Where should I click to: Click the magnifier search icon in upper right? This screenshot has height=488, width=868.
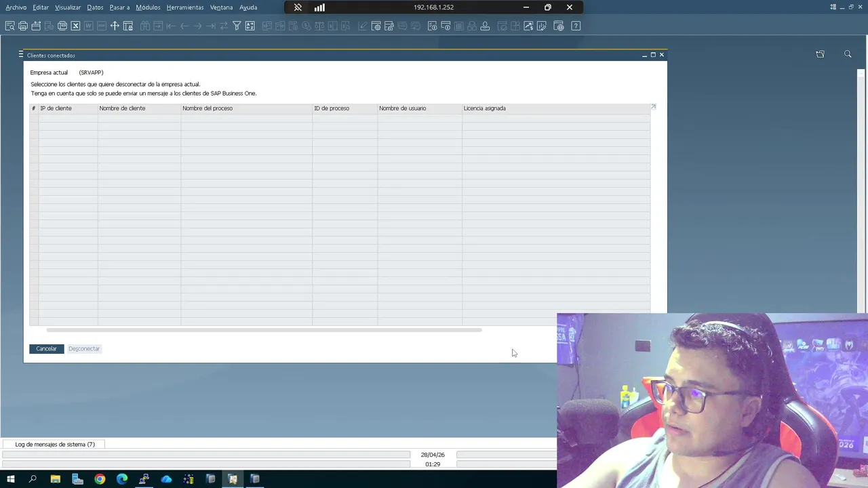click(x=848, y=54)
